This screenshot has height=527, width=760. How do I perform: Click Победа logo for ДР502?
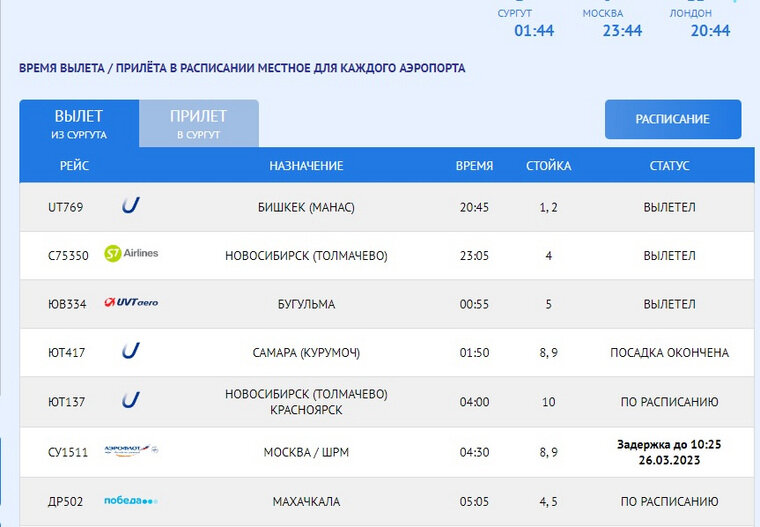[x=131, y=500]
